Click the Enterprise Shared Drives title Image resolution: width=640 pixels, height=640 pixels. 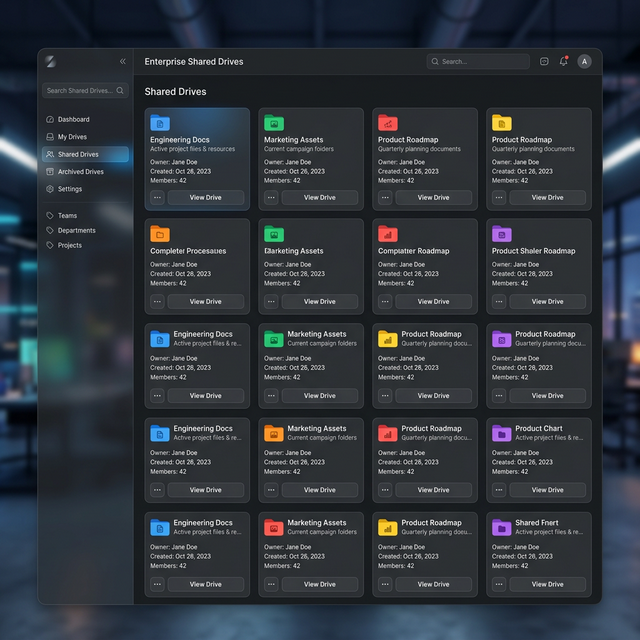[194, 62]
